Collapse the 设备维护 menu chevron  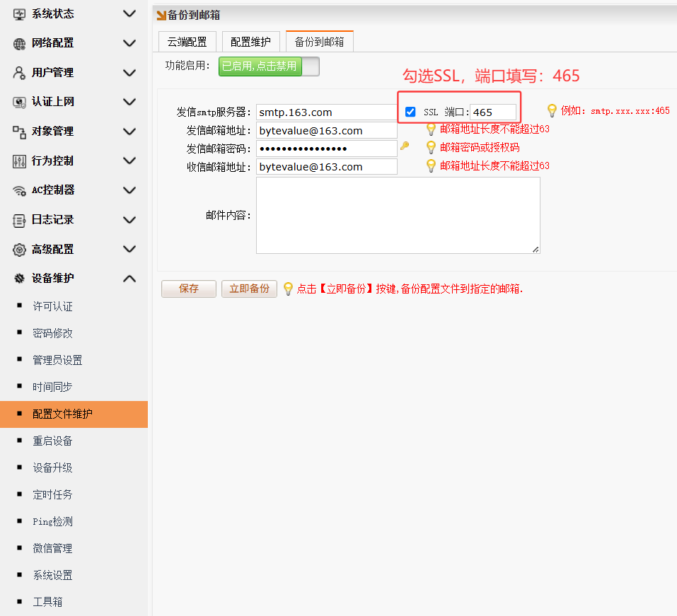click(x=129, y=279)
